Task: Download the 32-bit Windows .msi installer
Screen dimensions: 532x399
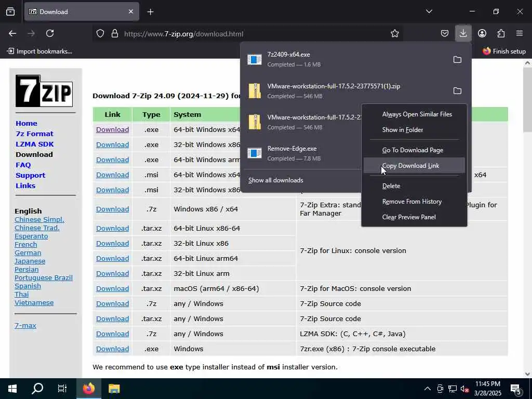Action: click(x=112, y=190)
